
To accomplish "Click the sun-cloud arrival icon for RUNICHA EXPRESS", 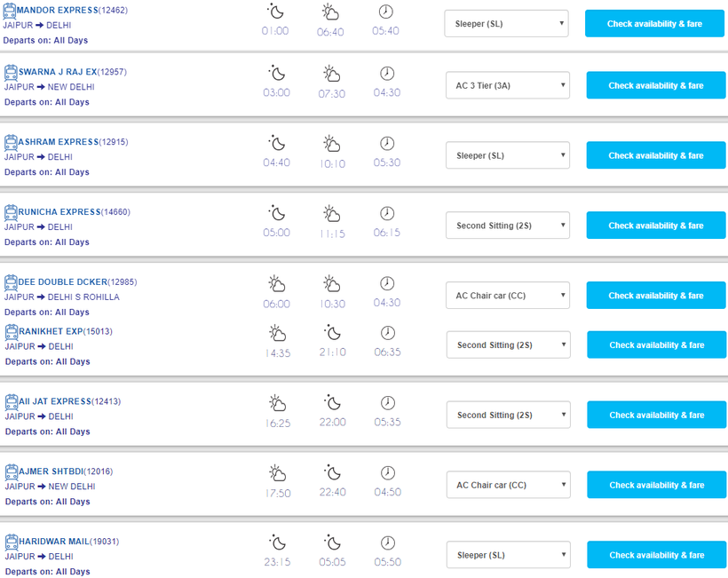I will pyautogui.click(x=331, y=213).
